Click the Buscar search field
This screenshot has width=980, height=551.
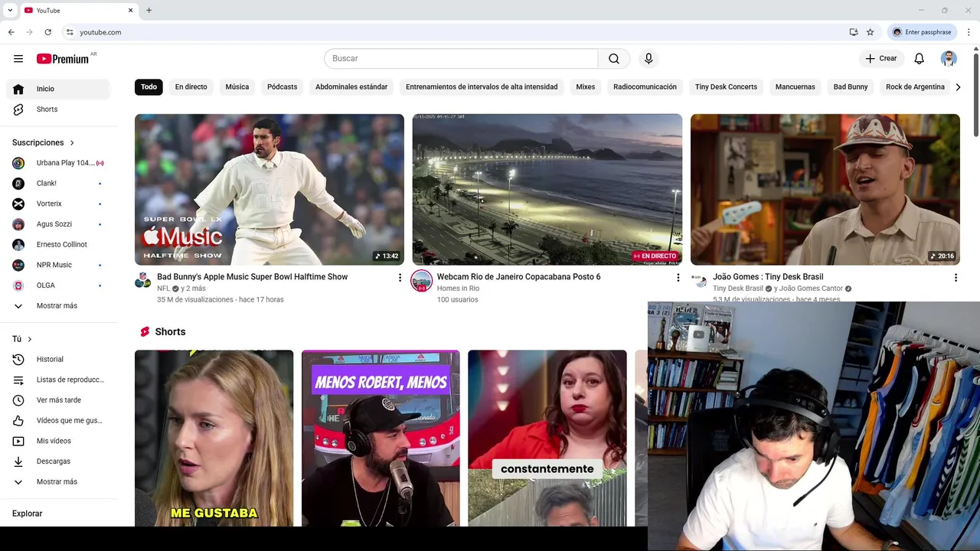(461, 59)
